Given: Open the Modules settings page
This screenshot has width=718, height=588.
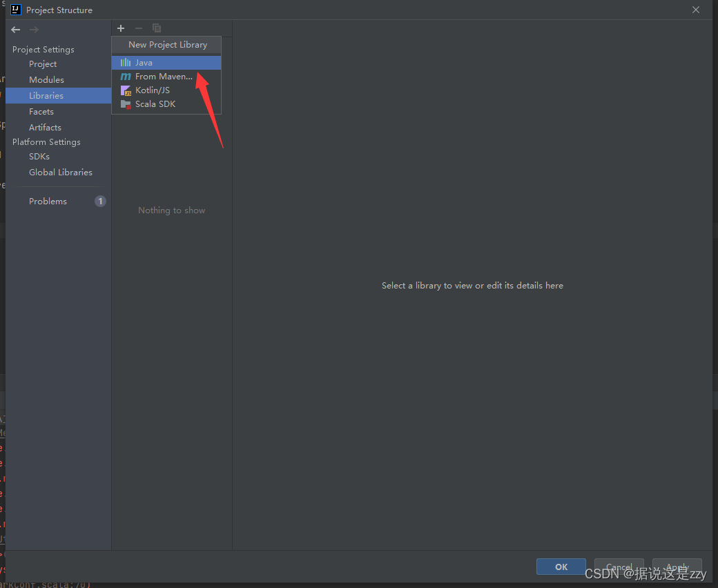Looking at the screenshot, I should [x=58, y=79].
